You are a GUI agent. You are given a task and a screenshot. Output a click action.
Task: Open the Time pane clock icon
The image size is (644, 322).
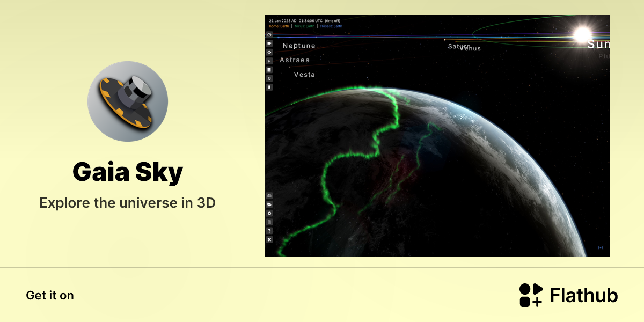pyautogui.click(x=269, y=34)
